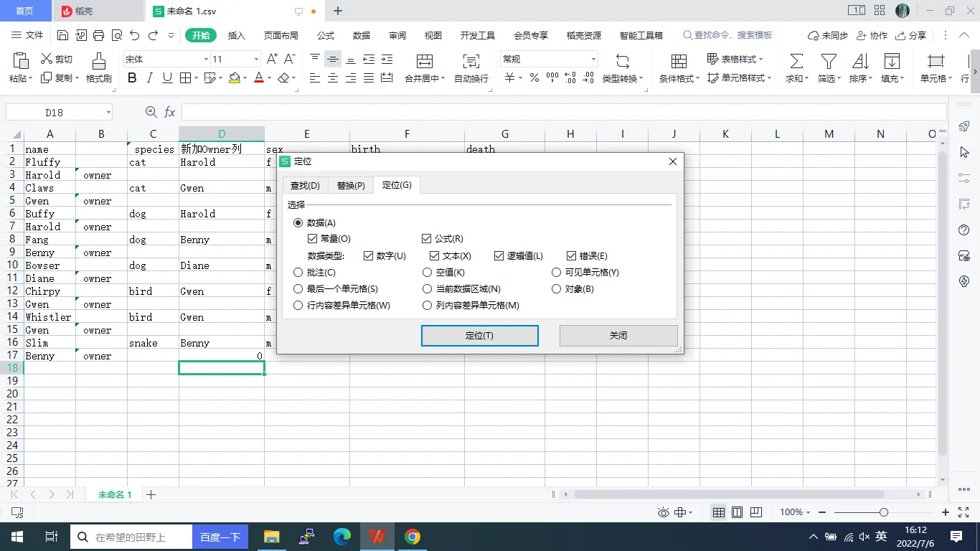Click the zoom slider handle
Screen dimensions: 980x551
tap(883, 512)
